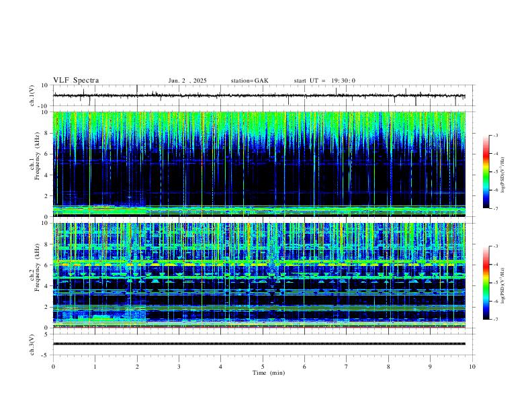
Task: Click the "Time (min)" x-axis label
Action: click(x=269, y=373)
